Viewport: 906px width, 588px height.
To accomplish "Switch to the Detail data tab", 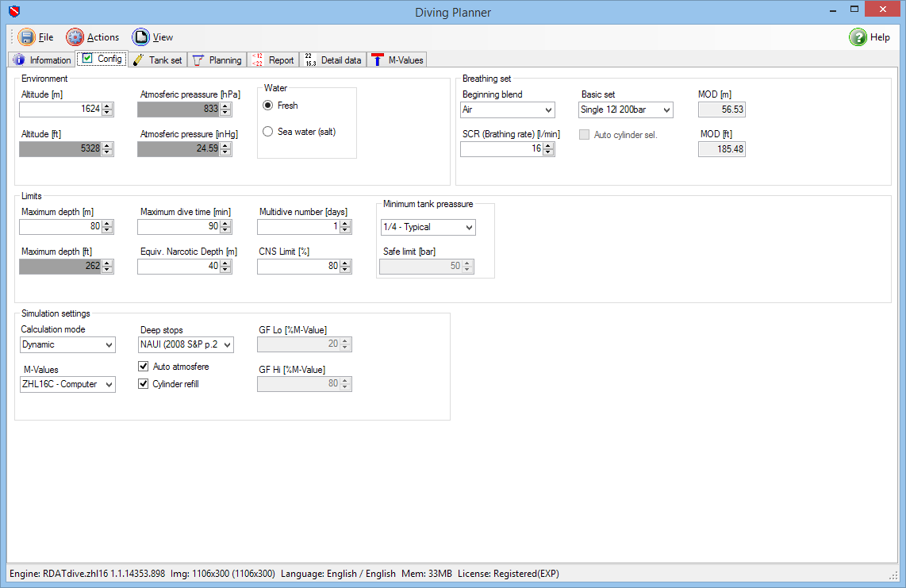I will pyautogui.click(x=332, y=60).
